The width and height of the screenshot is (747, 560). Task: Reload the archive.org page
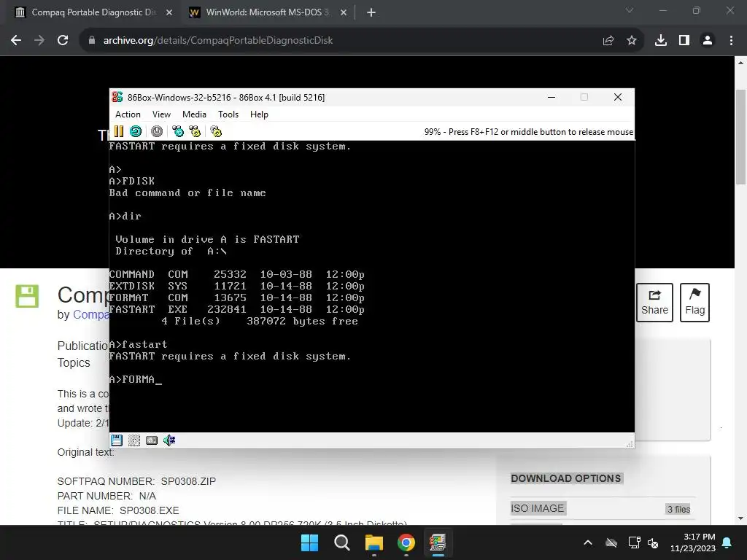coord(63,41)
